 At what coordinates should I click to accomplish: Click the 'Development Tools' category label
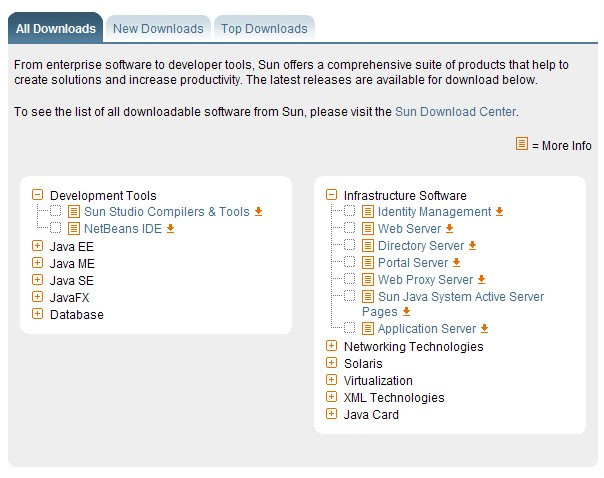(103, 195)
